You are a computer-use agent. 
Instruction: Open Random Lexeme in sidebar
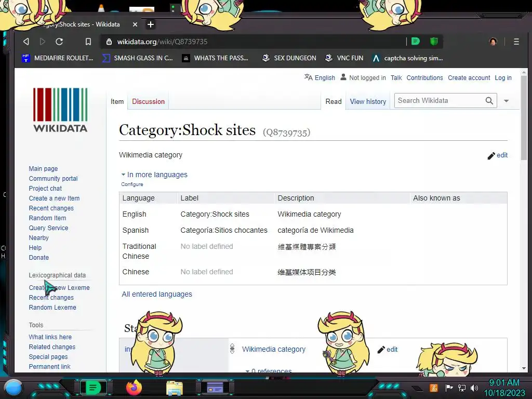coord(52,308)
